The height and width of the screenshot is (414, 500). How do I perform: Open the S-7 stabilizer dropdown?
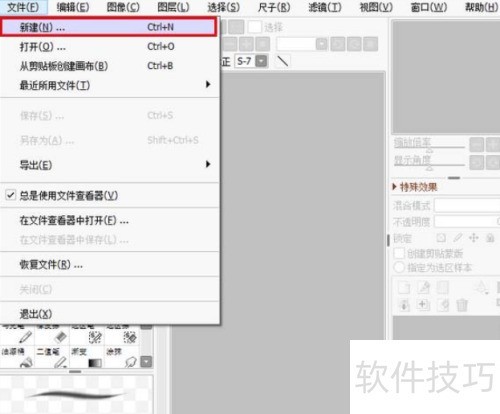tap(261, 61)
